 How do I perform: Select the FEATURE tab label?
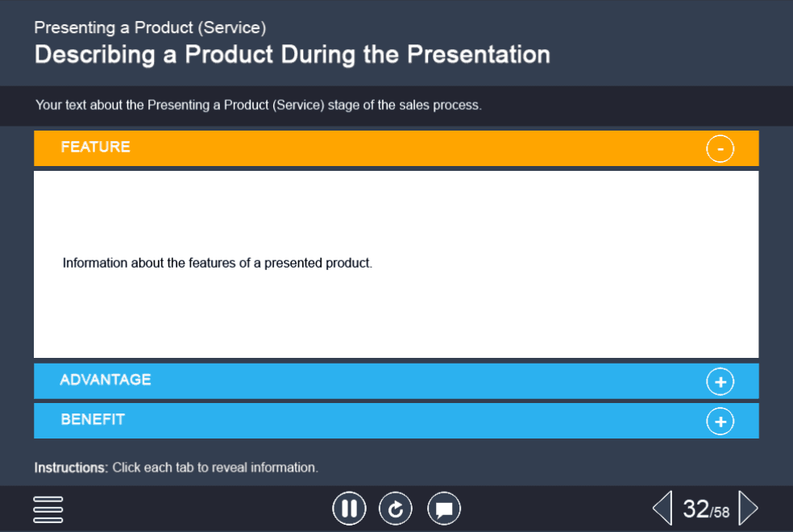tap(95, 148)
